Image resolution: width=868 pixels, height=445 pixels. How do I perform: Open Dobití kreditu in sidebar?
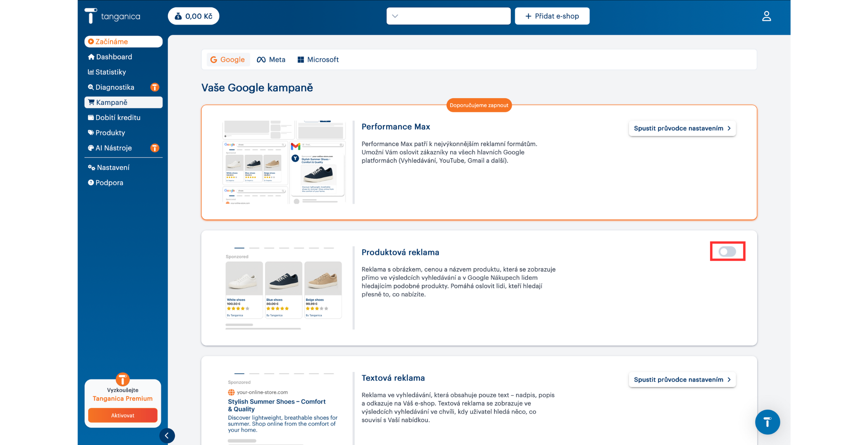point(123,118)
